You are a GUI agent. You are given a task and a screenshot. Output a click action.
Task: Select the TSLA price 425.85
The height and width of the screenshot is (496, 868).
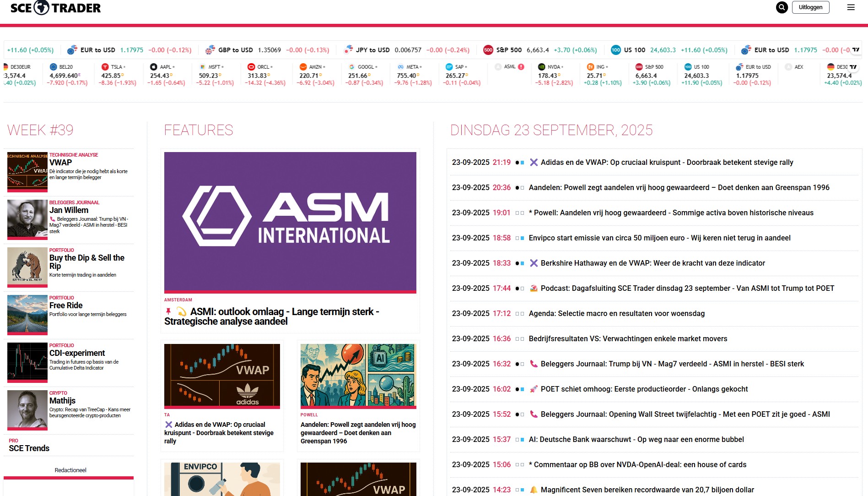click(x=111, y=76)
